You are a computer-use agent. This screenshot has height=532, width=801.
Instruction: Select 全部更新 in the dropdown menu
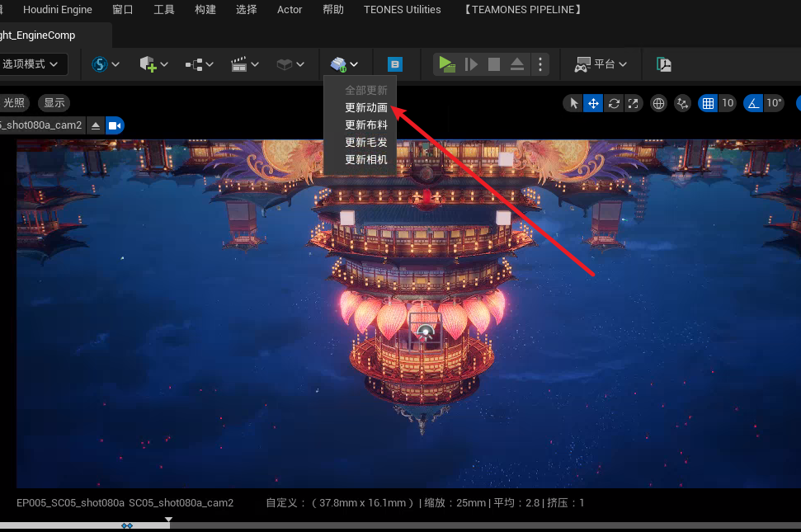click(x=365, y=91)
